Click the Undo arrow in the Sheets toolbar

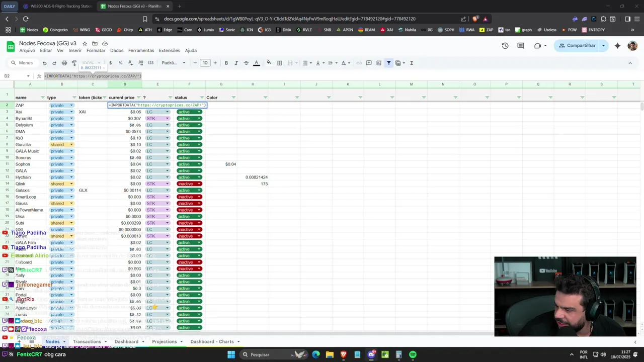point(44,63)
